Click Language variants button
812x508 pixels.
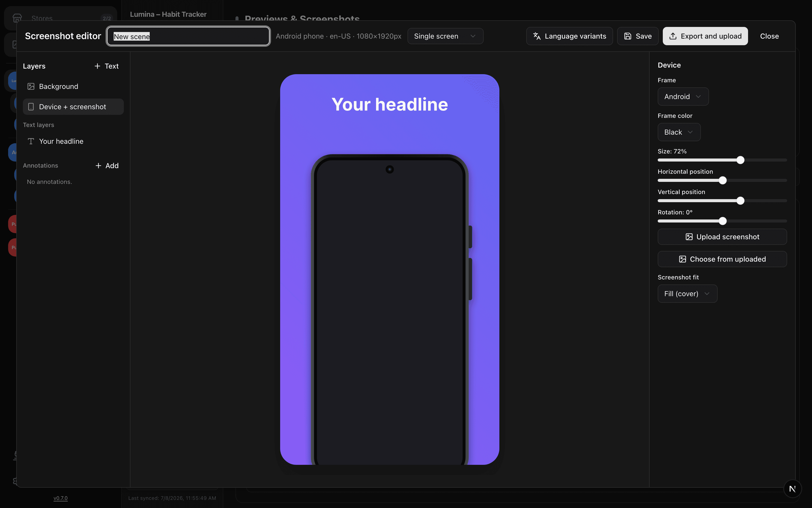click(569, 36)
